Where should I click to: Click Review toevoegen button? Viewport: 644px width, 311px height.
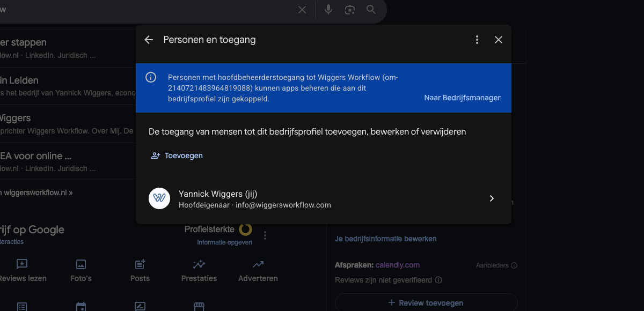(426, 302)
